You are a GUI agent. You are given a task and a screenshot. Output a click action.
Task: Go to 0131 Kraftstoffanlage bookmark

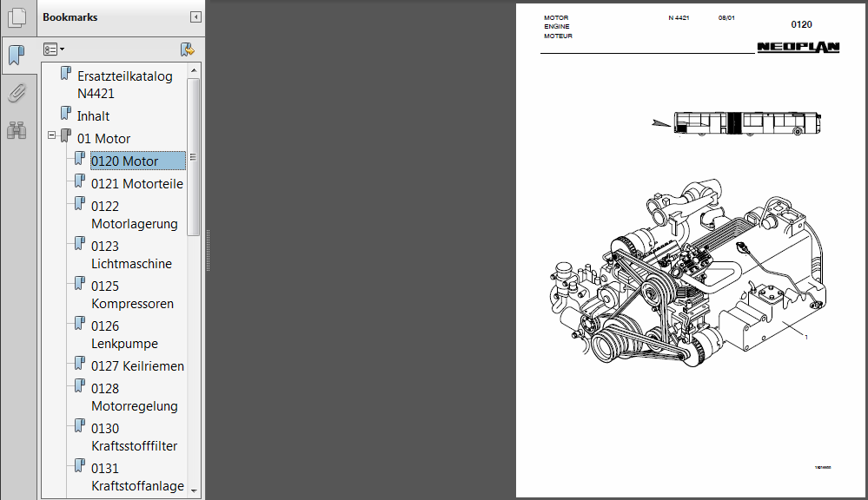pos(137,477)
